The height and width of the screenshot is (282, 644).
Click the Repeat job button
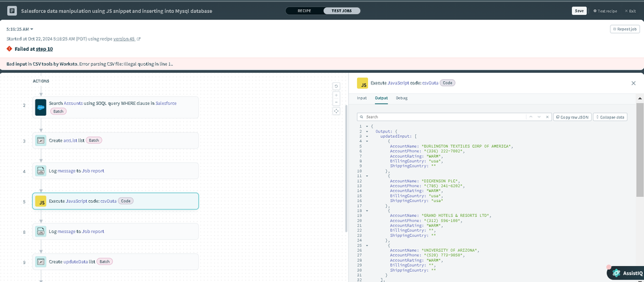625,29
